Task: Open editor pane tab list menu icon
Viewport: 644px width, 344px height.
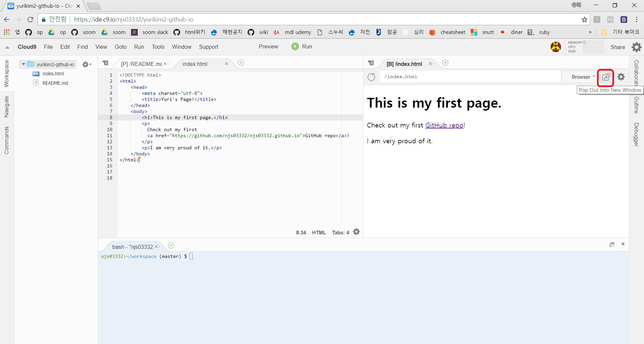Action: point(105,63)
